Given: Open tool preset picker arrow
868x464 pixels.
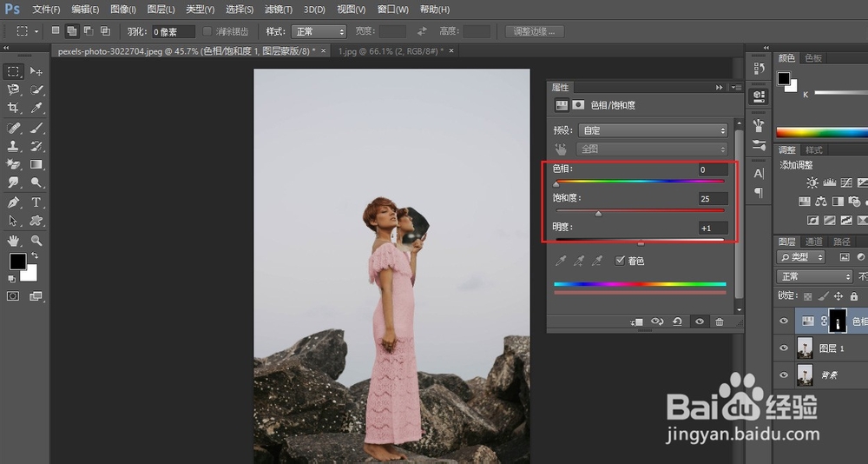Looking at the screenshot, I should coord(36,31).
